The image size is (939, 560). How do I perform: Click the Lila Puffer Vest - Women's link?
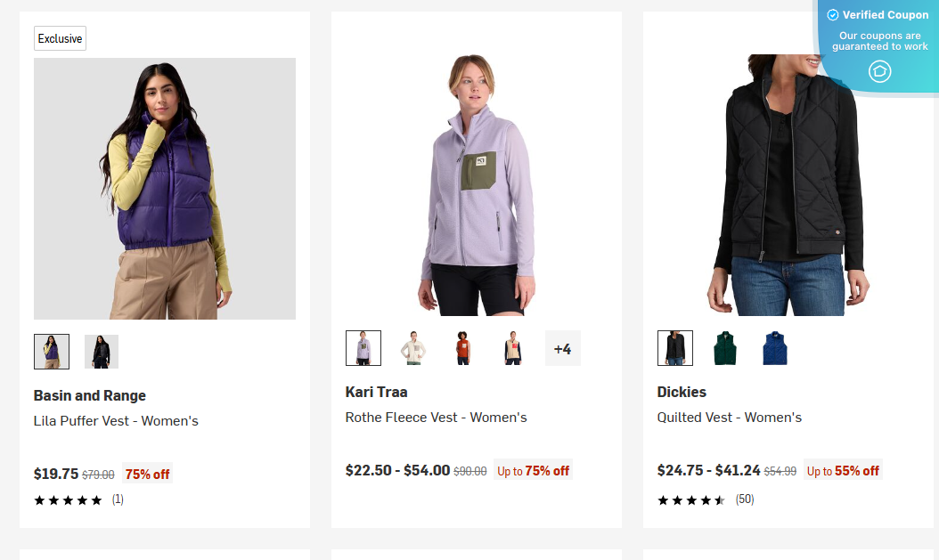coord(115,421)
